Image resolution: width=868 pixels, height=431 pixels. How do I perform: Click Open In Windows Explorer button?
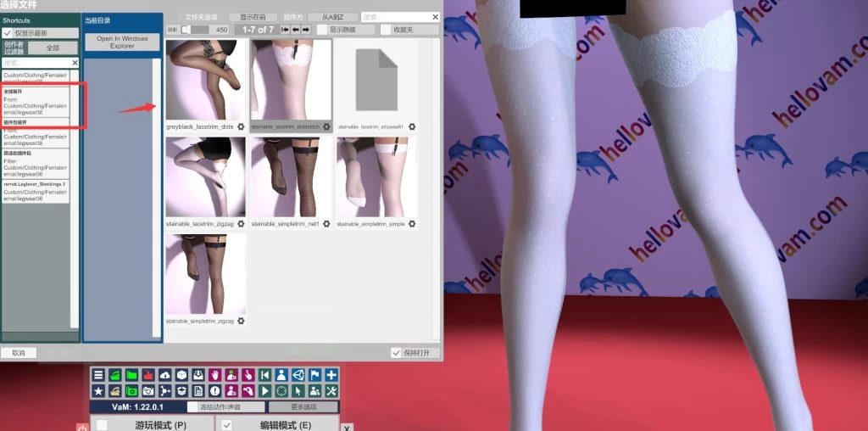tap(122, 42)
